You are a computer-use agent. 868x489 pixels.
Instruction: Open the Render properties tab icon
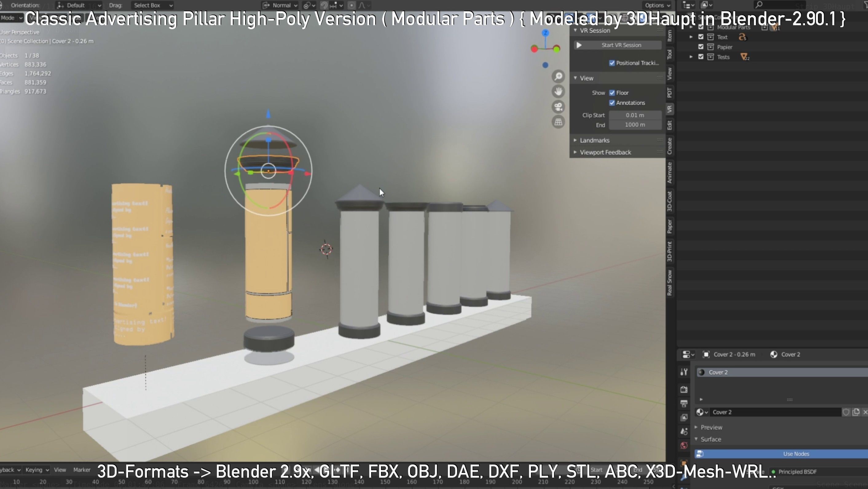tap(684, 390)
